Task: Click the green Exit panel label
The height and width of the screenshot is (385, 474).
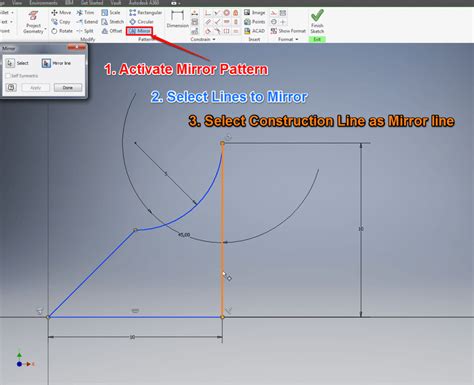Action: pos(317,39)
